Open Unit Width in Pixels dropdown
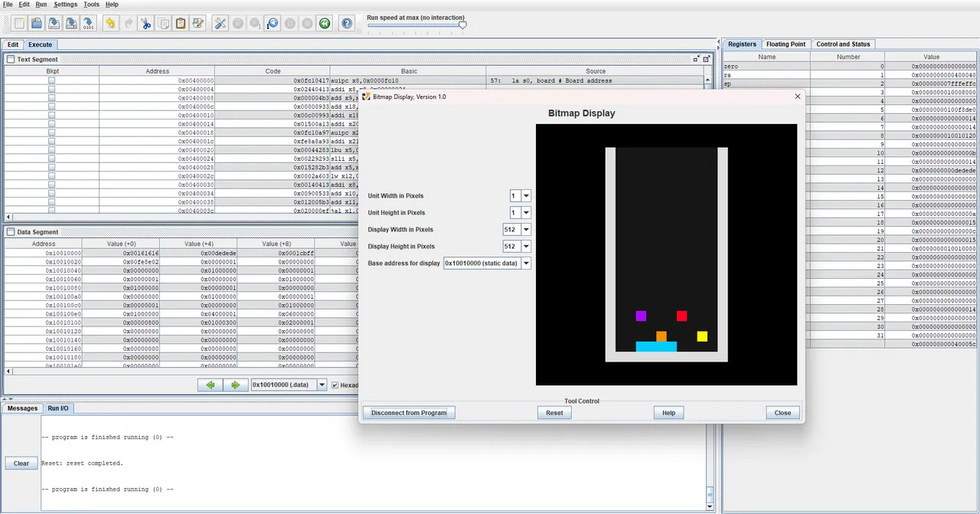Viewport: 980px width, 514px height. coord(526,196)
